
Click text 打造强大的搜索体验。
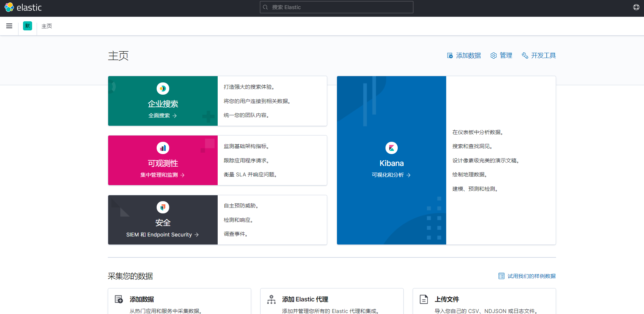point(250,87)
